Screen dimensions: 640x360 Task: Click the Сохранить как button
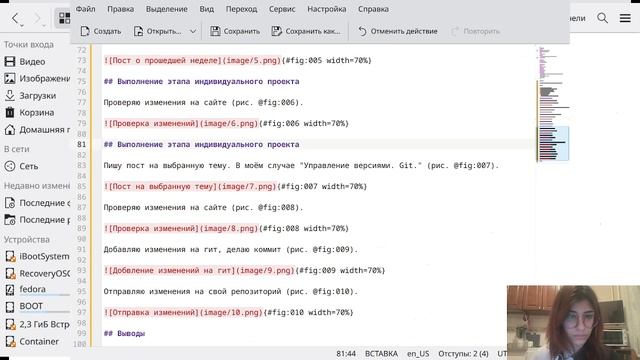[x=306, y=31]
